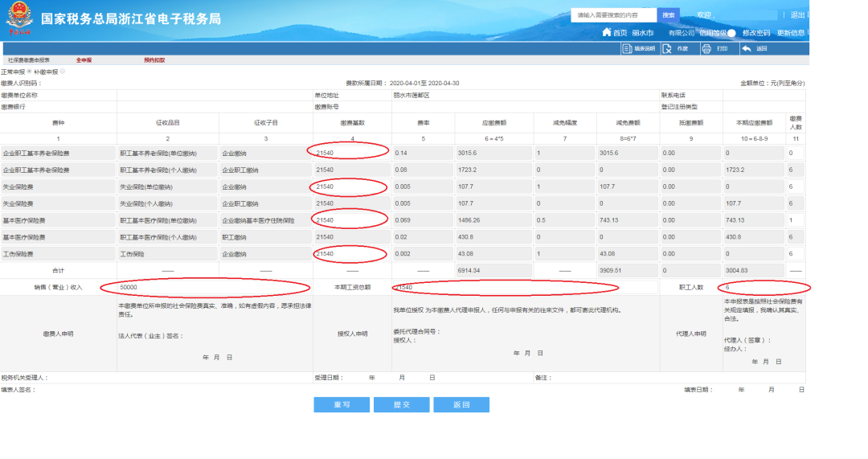Viewport: 868px width, 459px height.
Task: Open the 预约扣款 tab
Action: (154, 59)
